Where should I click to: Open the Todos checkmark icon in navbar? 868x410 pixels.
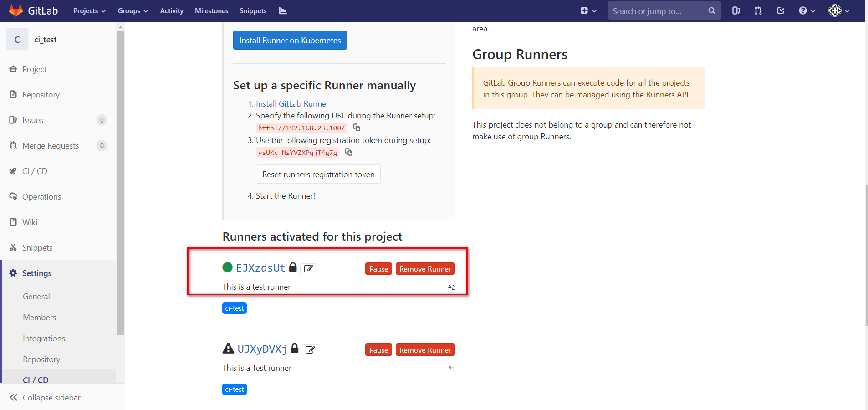tap(780, 10)
